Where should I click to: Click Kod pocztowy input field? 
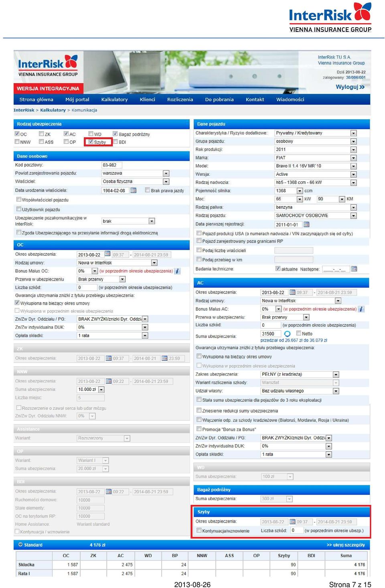click(111, 165)
